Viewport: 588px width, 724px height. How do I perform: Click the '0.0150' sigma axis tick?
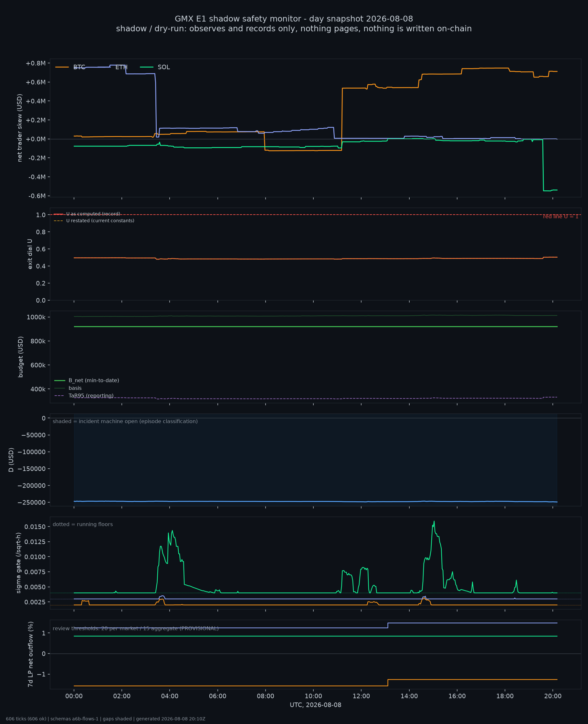pyautogui.click(x=35, y=527)
